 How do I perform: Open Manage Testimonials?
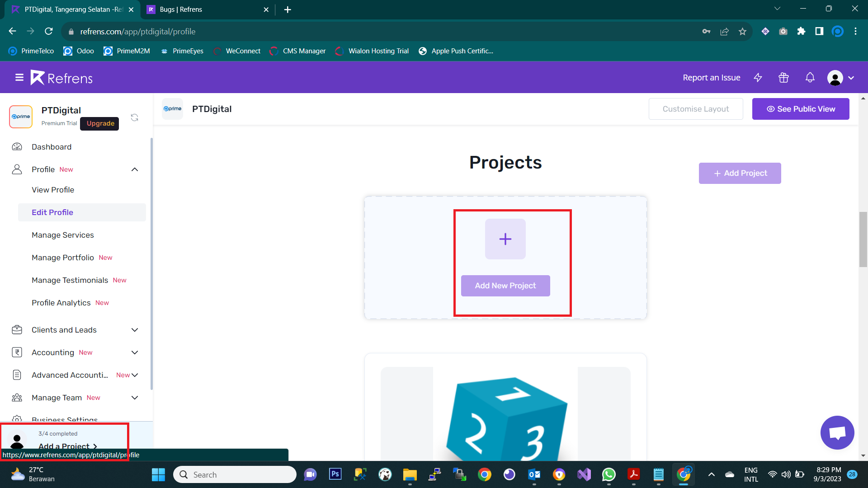click(70, 280)
